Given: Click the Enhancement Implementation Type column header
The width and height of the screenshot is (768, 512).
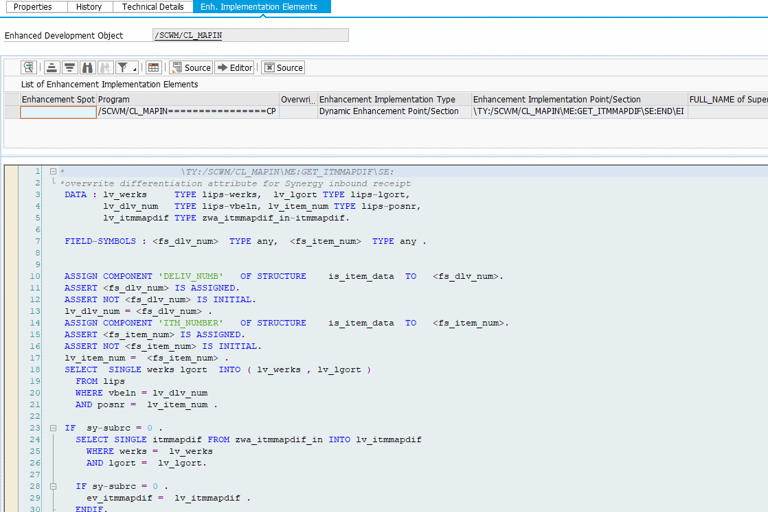Looking at the screenshot, I should click(x=394, y=99).
